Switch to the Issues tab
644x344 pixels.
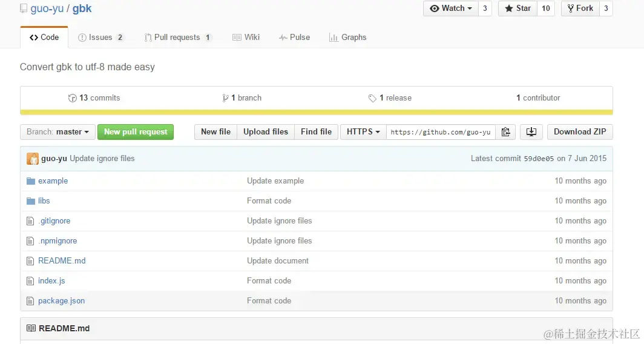[100, 38]
